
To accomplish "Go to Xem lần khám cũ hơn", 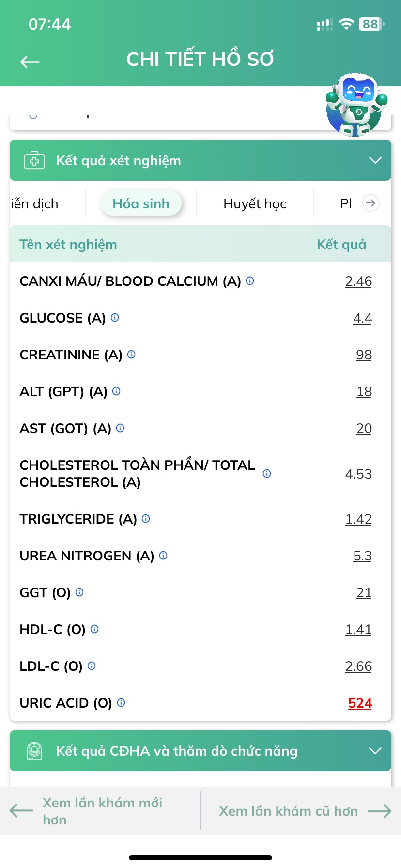I will tap(305, 811).
